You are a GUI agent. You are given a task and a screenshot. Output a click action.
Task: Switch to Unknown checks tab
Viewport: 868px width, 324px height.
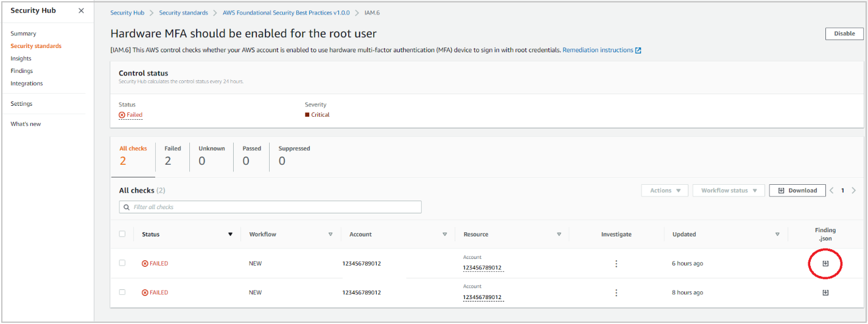click(x=211, y=156)
